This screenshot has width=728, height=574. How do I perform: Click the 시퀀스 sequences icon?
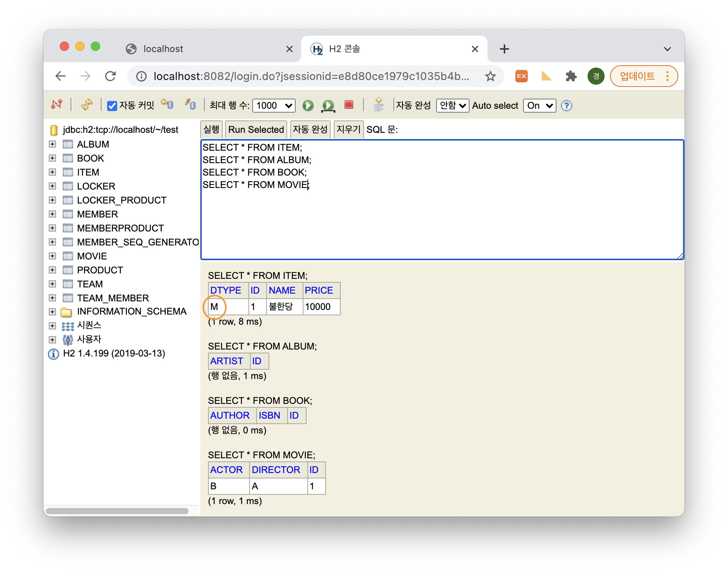pos(68,325)
